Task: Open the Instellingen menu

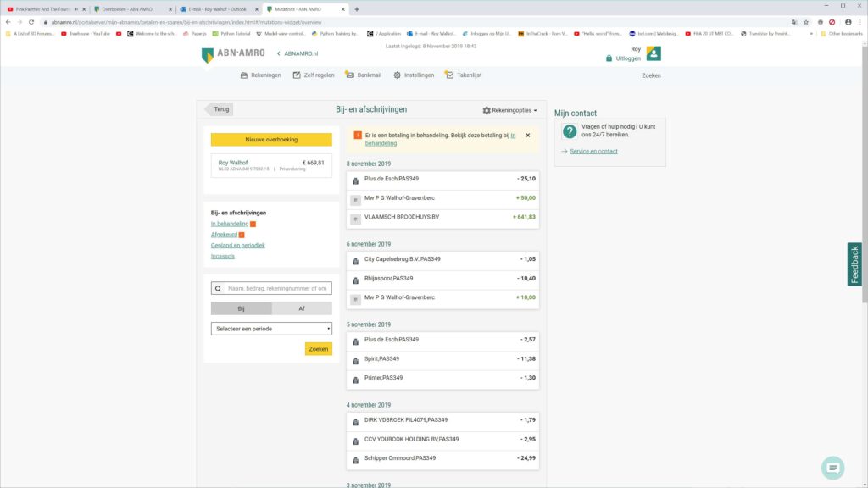Action: pyautogui.click(x=414, y=75)
